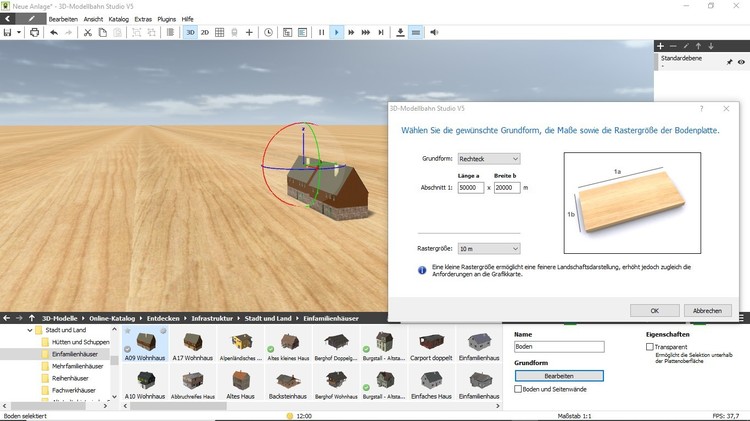Open the Plugins menu
The image size is (750, 421).
tap(165, 19)
